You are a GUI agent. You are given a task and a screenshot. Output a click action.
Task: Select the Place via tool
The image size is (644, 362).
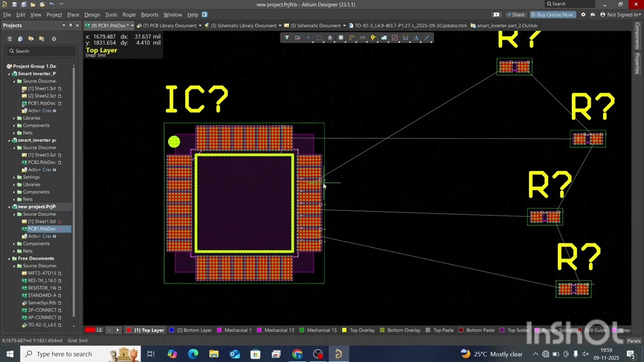(x=373, y=38)
